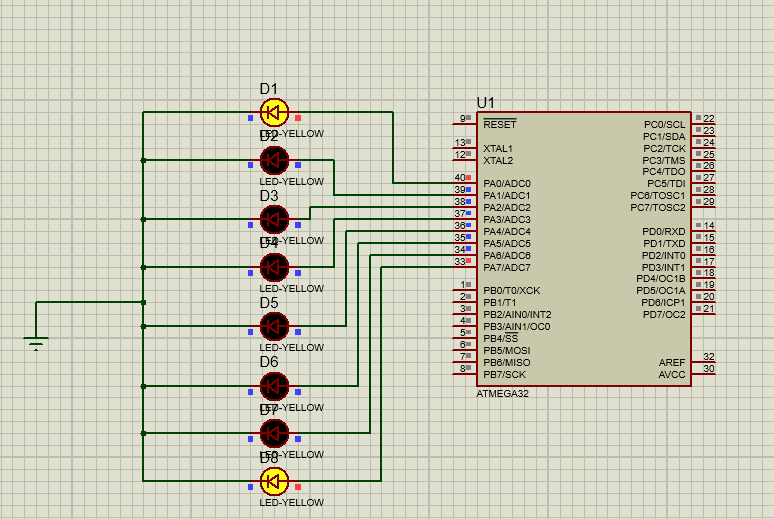Click the AVCC pin label
Viewport: 774px width, 519px height.
(672, 374)
